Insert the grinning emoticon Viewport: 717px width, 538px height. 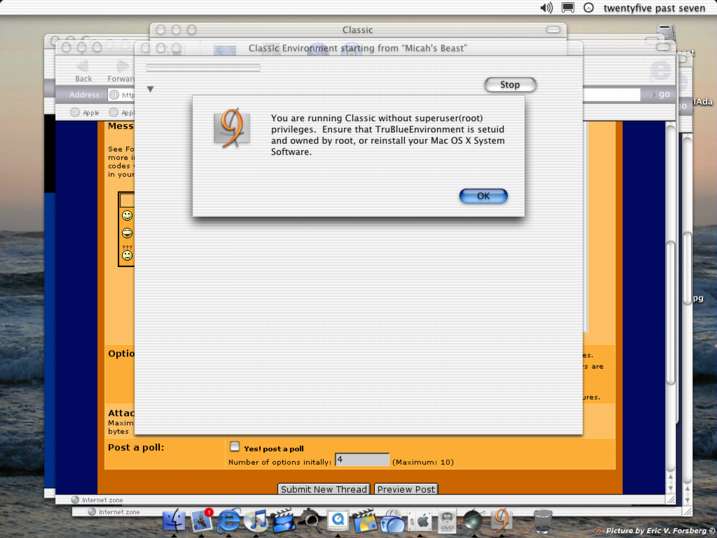click(x=128, y=233)
